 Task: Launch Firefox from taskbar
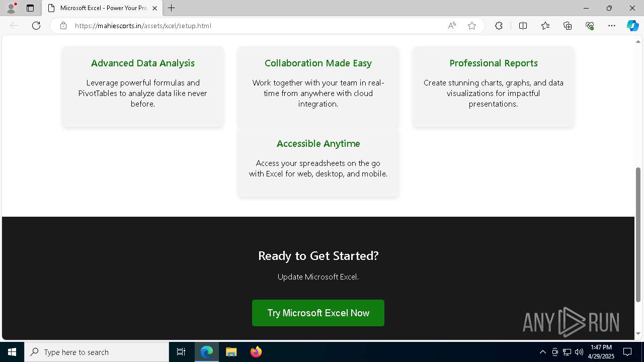[x=256, y=352]
